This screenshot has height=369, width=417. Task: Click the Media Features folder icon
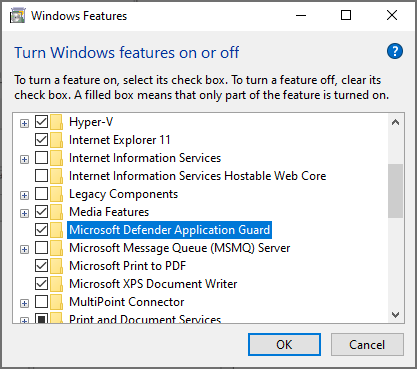[57, 212]
